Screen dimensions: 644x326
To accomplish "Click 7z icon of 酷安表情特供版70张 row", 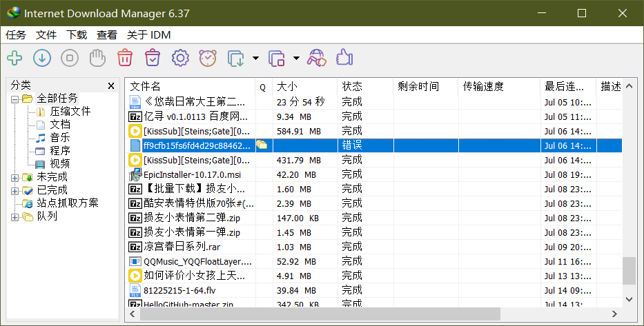I will 135,204.
